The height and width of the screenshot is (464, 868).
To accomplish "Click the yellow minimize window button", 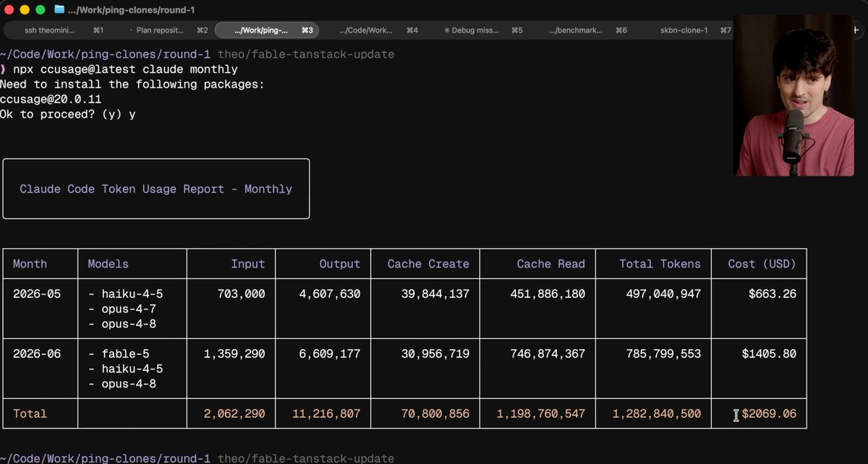I will point(25,10).
